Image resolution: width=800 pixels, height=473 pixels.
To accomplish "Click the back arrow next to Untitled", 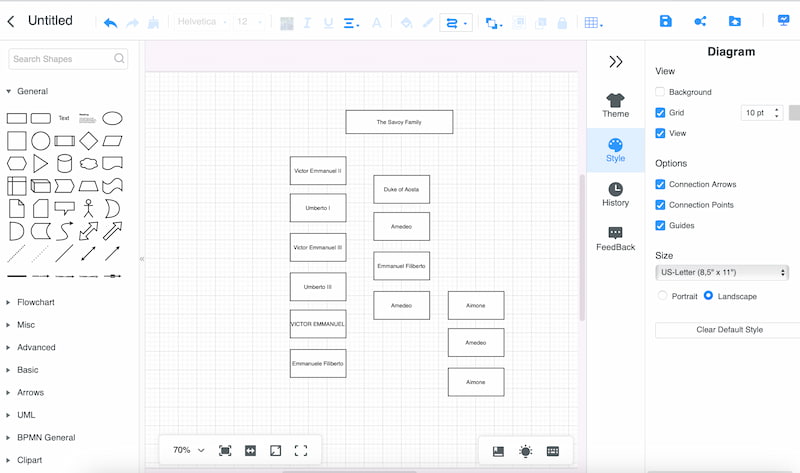I will click(11, 21).
